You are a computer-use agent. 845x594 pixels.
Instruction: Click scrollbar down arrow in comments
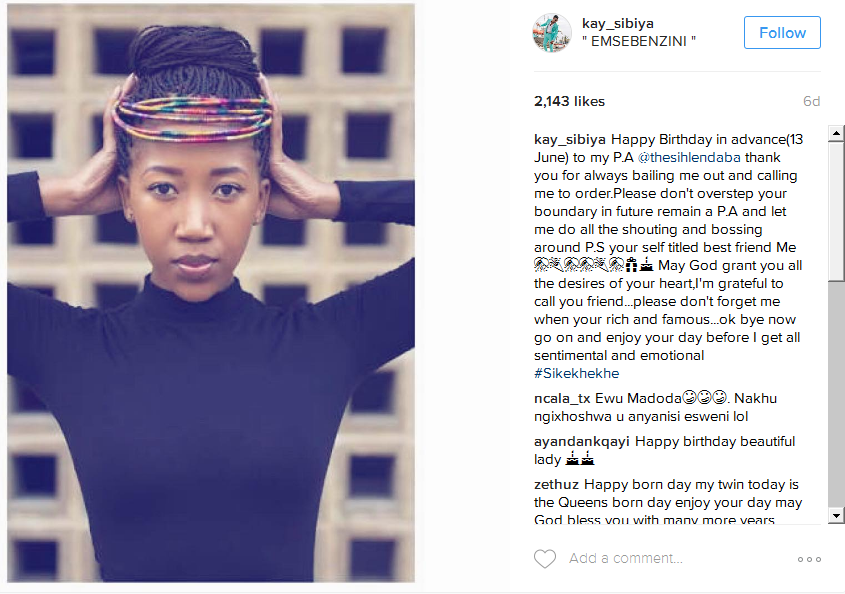point(836,515)
